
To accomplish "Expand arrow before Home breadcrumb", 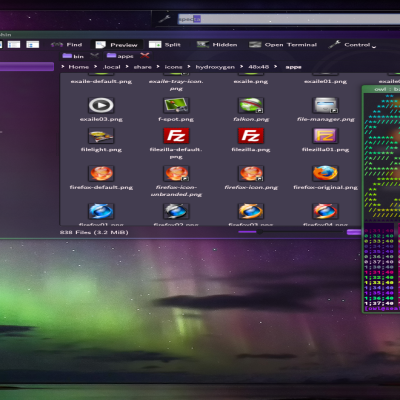I will coord(63,67).
